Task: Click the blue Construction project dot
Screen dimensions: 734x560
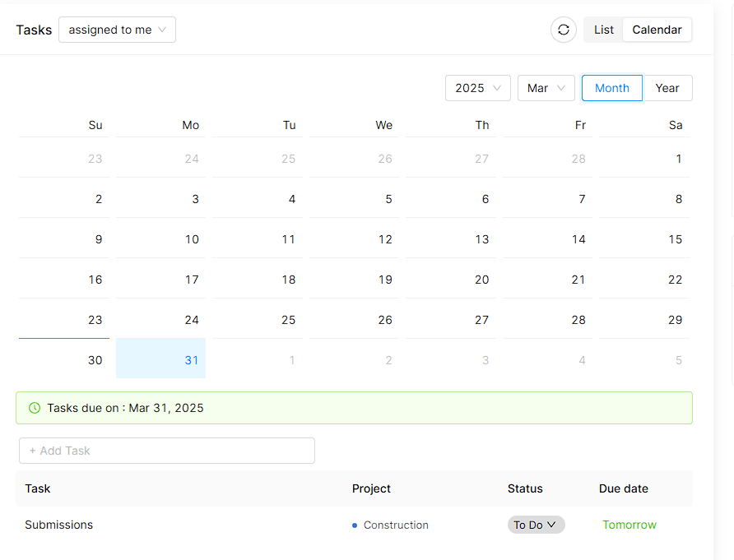Action: click(x=355, y=525)
